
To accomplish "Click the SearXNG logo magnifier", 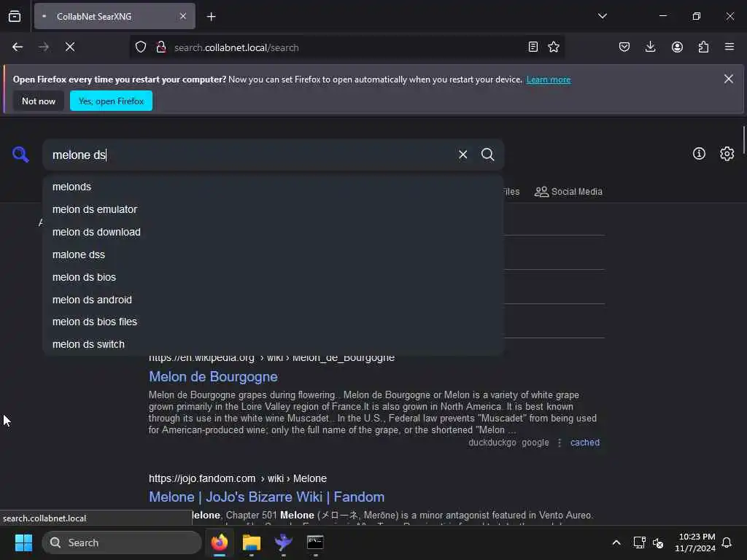I will [20, 155].
